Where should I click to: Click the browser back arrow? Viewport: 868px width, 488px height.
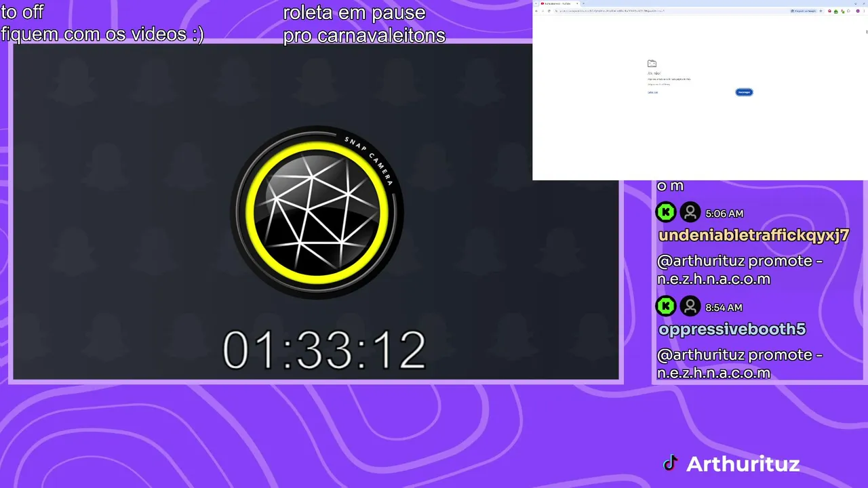pyautogui.click(x=536, y=11)
